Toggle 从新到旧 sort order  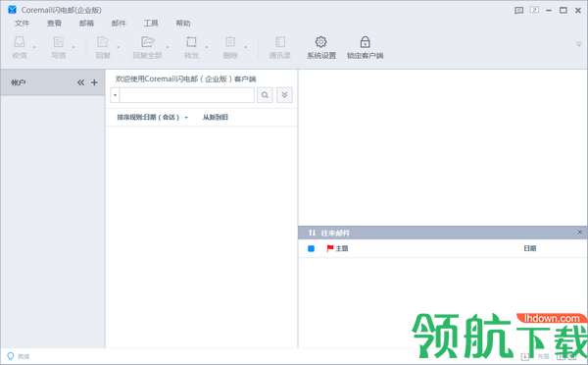[216, 117]
